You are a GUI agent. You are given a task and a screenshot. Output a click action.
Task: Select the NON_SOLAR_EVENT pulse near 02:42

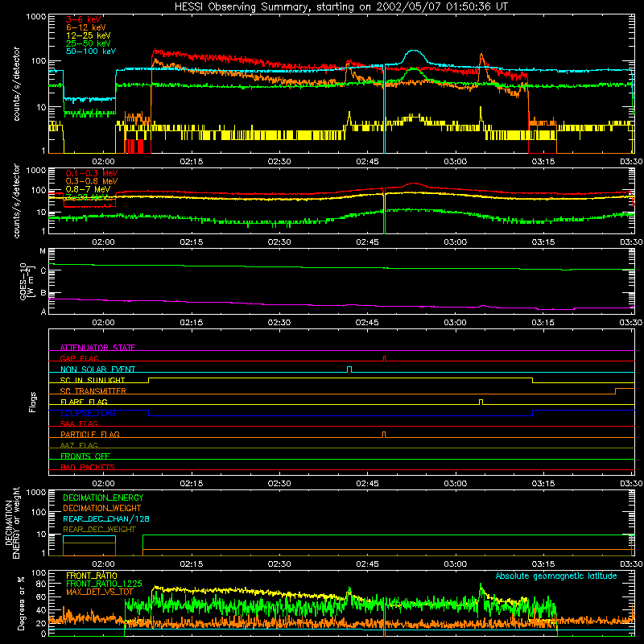pos(349,369)
